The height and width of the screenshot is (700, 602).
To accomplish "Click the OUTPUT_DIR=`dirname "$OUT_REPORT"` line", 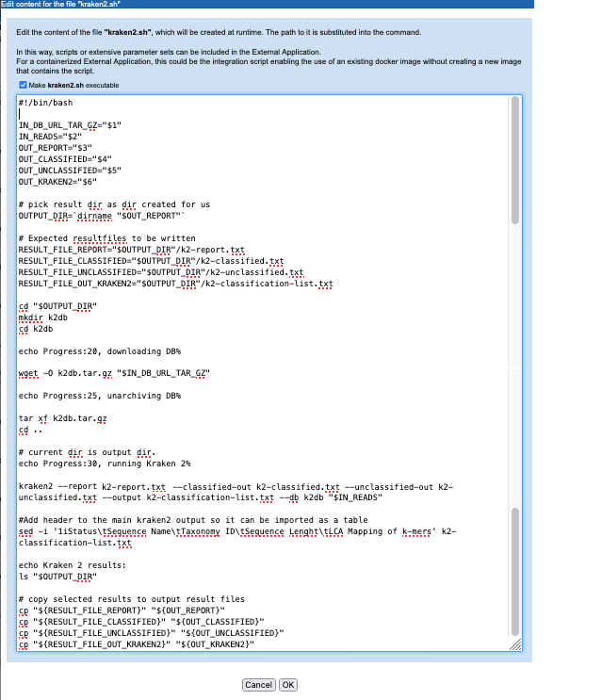I will (x=102, y=216).
